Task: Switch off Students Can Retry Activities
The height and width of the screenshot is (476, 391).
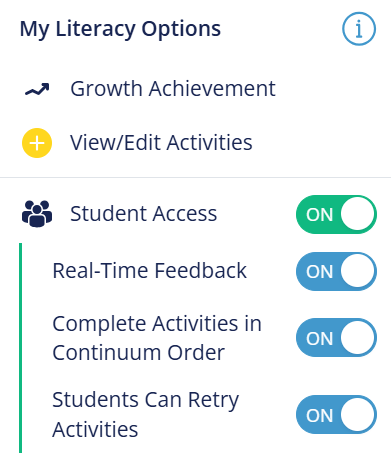Action: pyautogui.click(x=336, y=415)
